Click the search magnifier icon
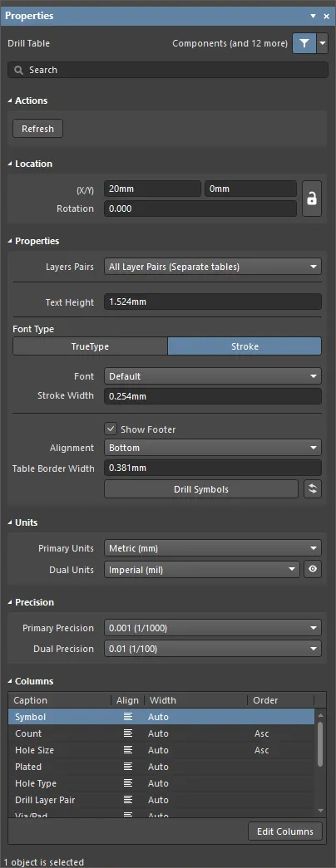336x868 pixels. [19, 71]
